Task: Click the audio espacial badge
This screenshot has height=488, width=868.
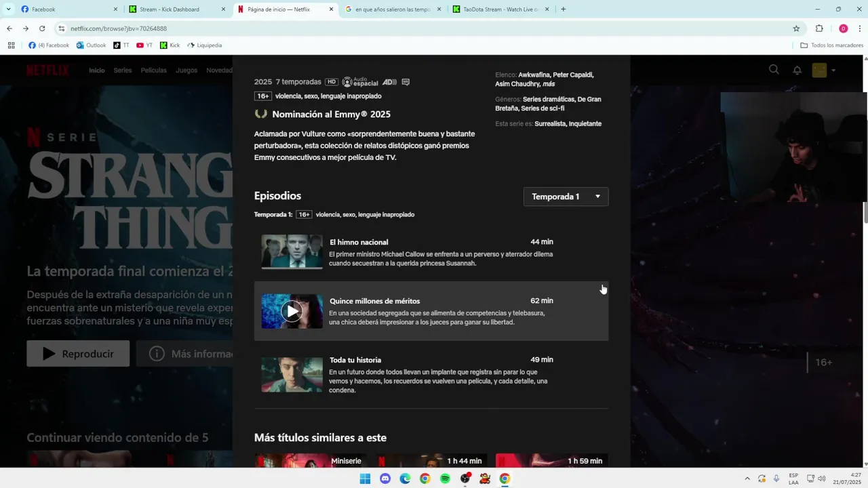Action: tap(360, 82)
